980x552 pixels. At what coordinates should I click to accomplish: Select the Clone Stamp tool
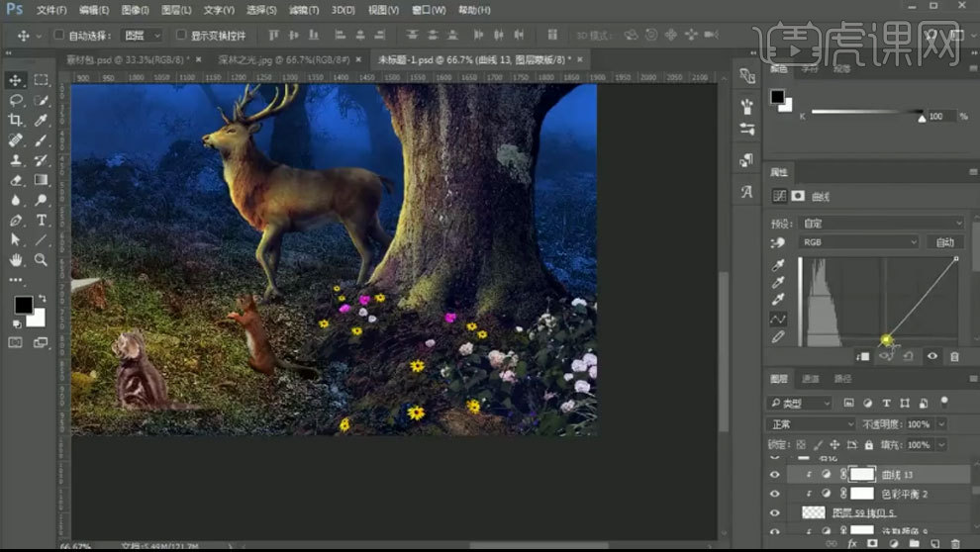(16, 160)
